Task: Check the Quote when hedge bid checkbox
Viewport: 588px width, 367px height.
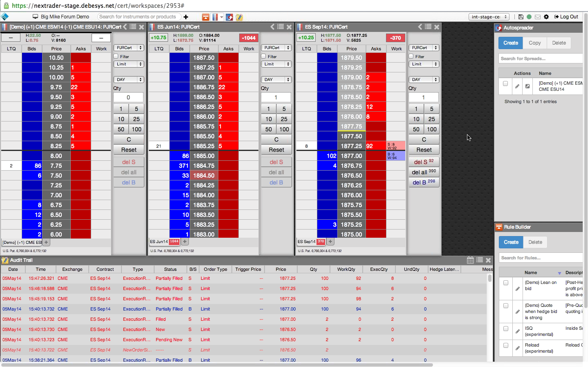Action: [x=506, y=306]
